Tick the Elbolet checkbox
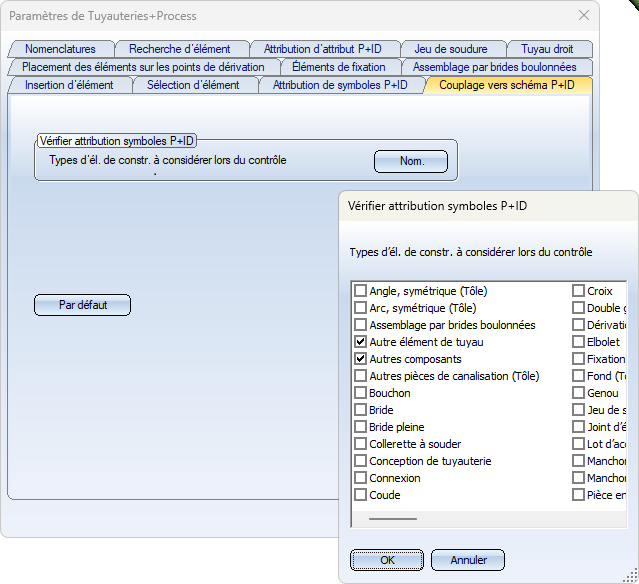The image size is (639, 584). click(x=578, y=342)
